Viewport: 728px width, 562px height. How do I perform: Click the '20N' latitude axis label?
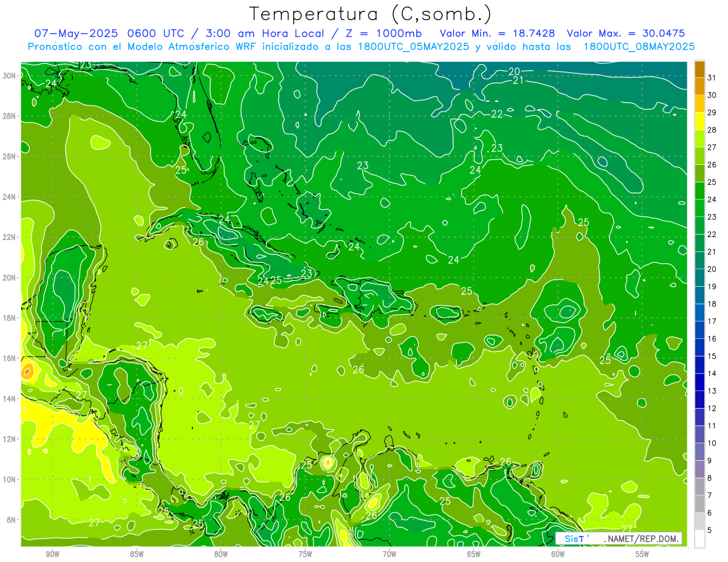(x=8, y=278)
